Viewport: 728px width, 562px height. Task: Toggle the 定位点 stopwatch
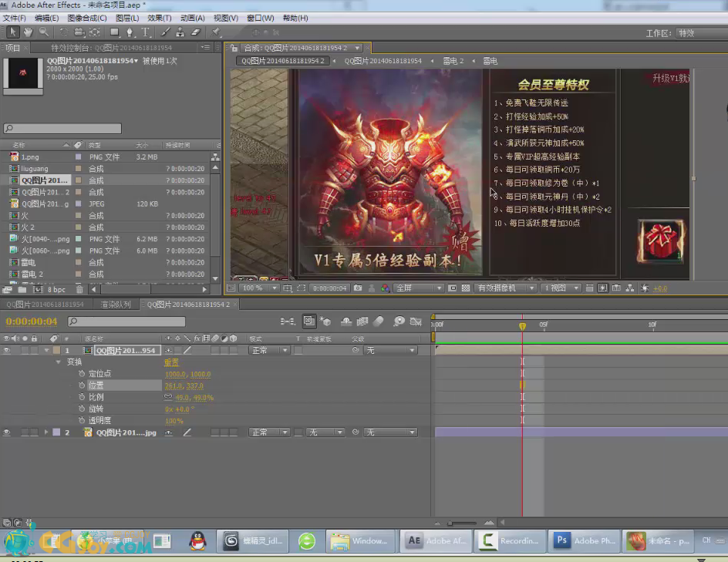coord(82,374)
